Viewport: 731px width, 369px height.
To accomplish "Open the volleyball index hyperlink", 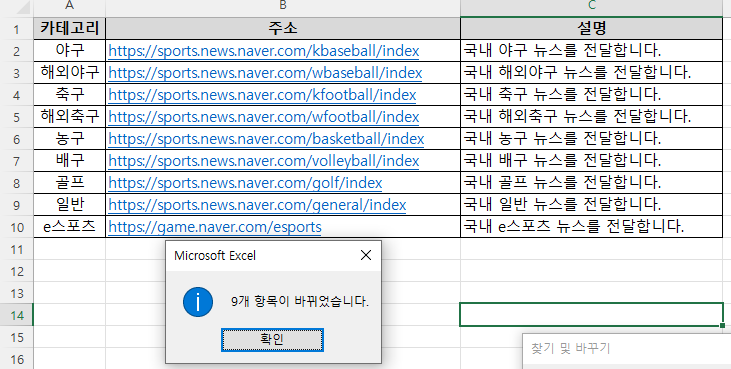I will click(x=263, y=161).
